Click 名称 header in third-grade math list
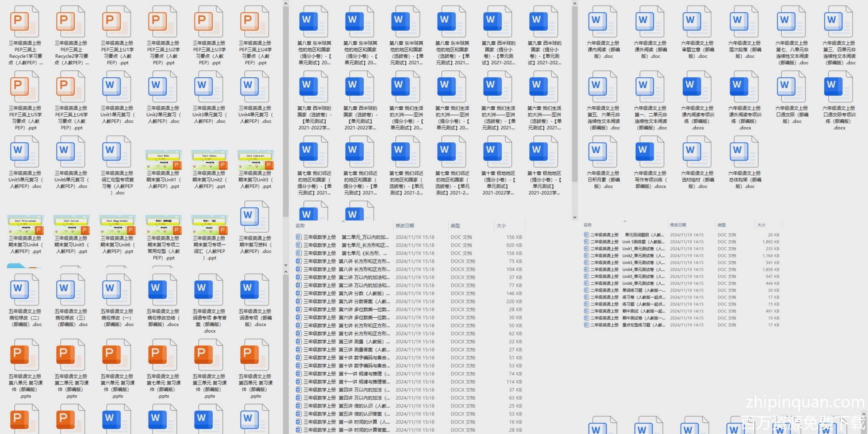Screen dimensions: 868x434 (300, 226)
